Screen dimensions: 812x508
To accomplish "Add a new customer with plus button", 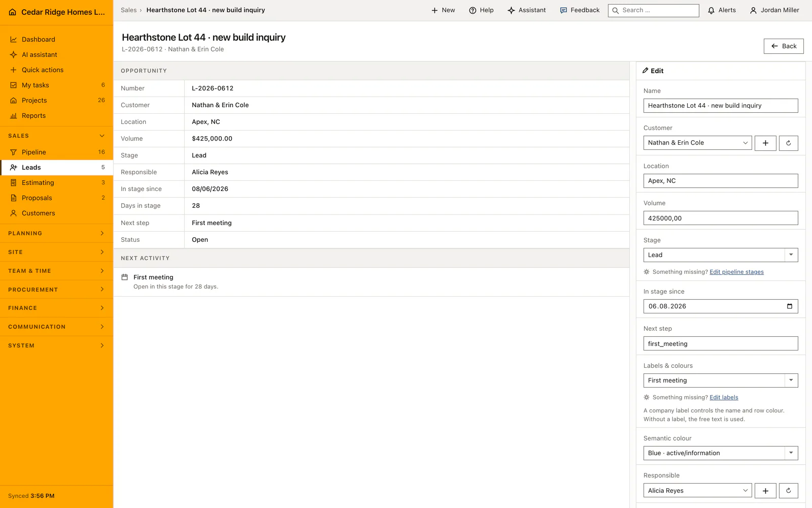I will pos(765,143).
